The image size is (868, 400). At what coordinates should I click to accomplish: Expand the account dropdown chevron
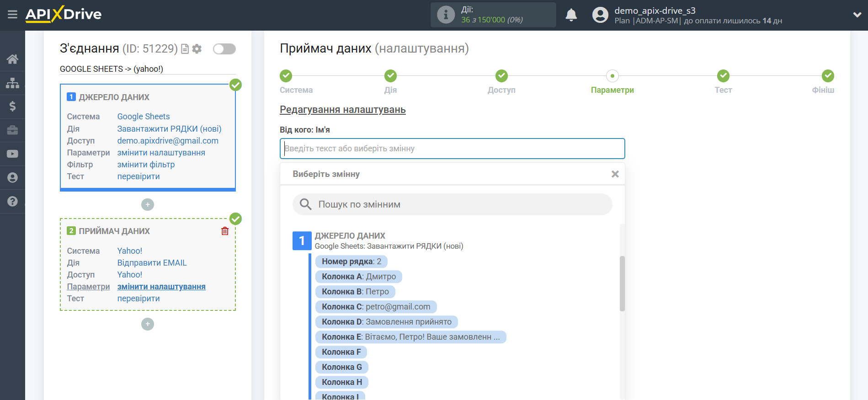coord(857,15)
